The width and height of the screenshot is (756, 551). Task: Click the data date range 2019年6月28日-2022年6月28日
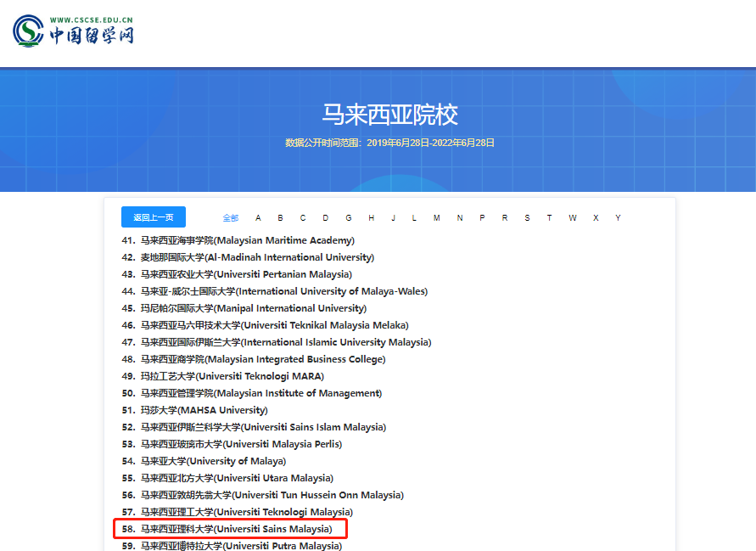[430, 143]
